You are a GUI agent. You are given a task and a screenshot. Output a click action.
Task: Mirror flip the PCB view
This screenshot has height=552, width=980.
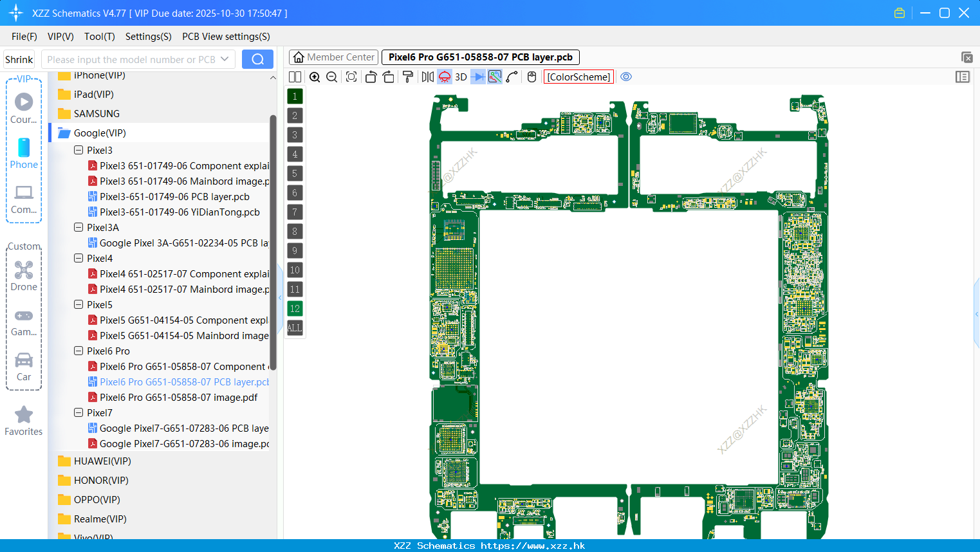click(x=427, y=77)
